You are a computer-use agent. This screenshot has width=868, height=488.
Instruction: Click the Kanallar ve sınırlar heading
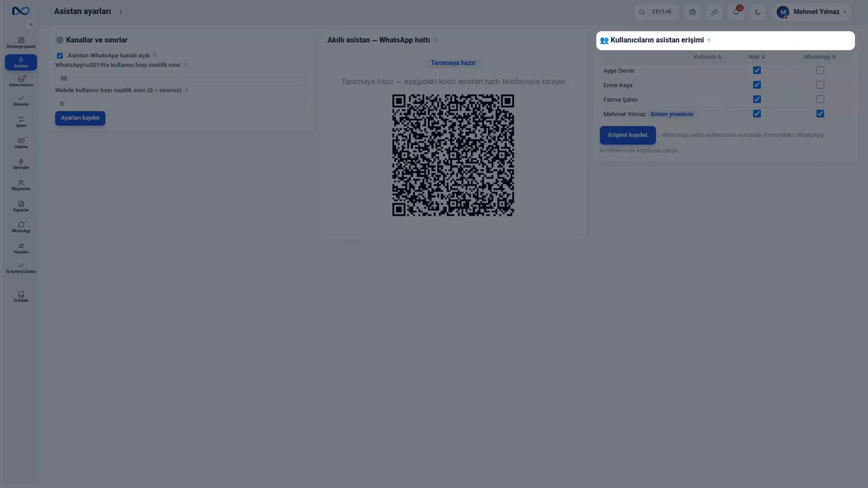(92, 40)
